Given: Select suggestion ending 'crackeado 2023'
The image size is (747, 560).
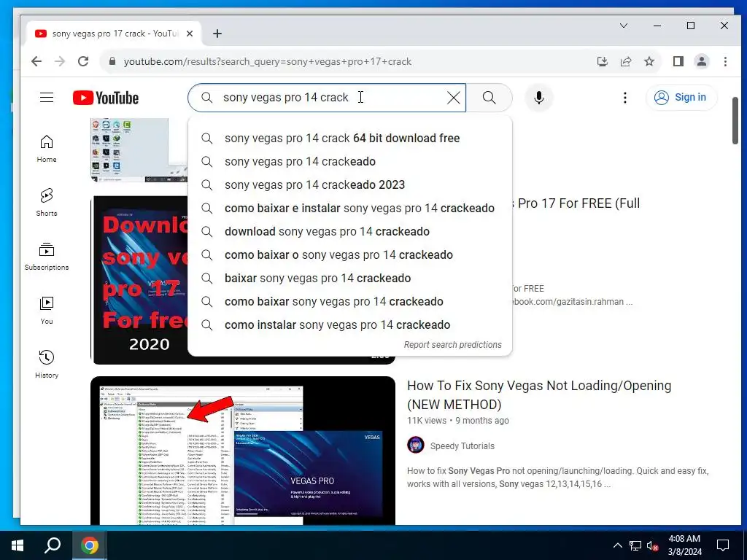Looking at the screenshot, I should tap(350, 184).
